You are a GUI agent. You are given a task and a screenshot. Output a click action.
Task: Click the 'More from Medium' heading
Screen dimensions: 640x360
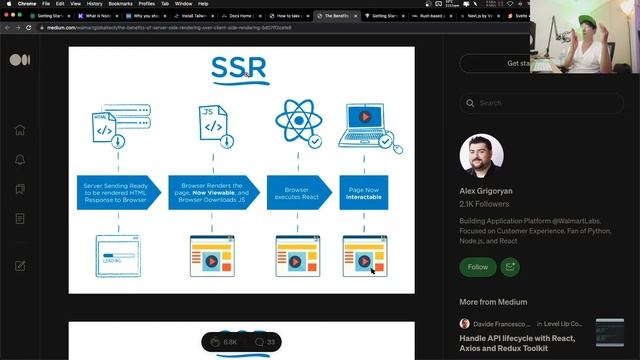click(493, 302)
